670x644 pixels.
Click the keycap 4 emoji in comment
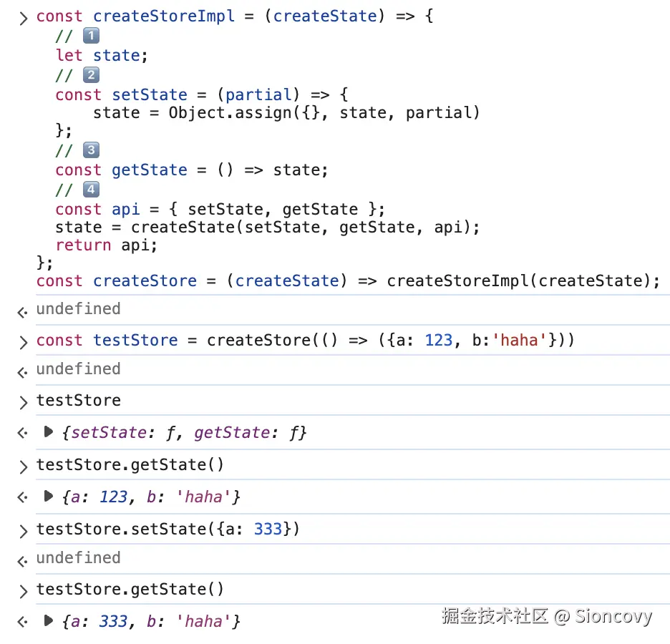[91, 190]
